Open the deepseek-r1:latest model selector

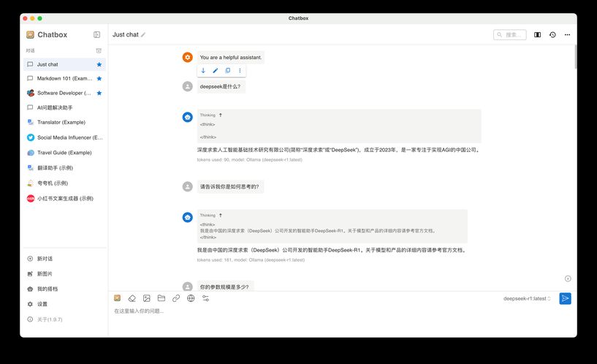[527, 298]
